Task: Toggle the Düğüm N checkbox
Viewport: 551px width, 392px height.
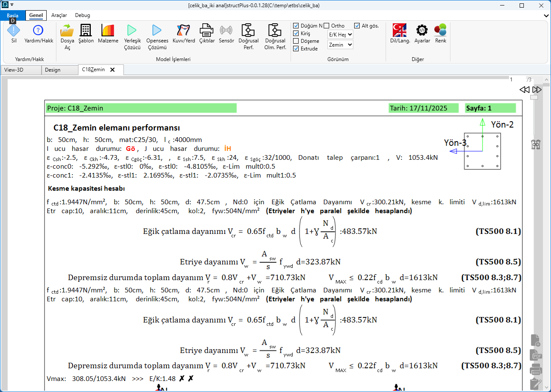Action: tap(296, 26)
